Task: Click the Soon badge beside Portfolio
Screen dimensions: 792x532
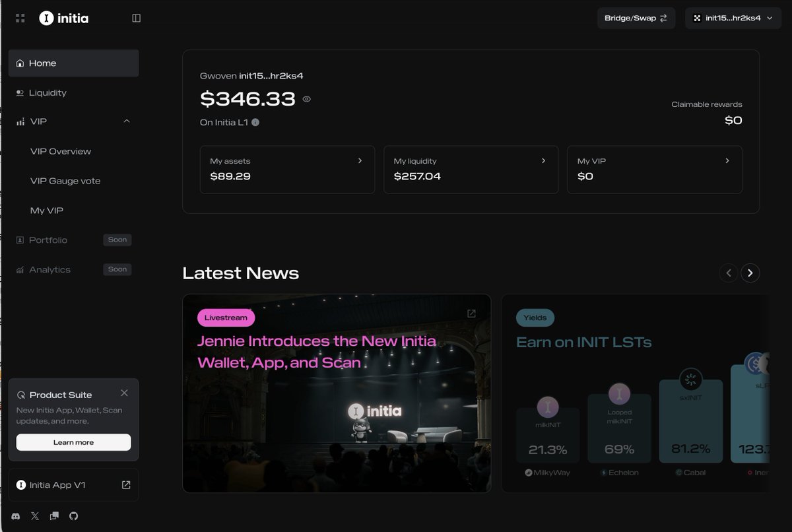Action: tap(117, 240)
